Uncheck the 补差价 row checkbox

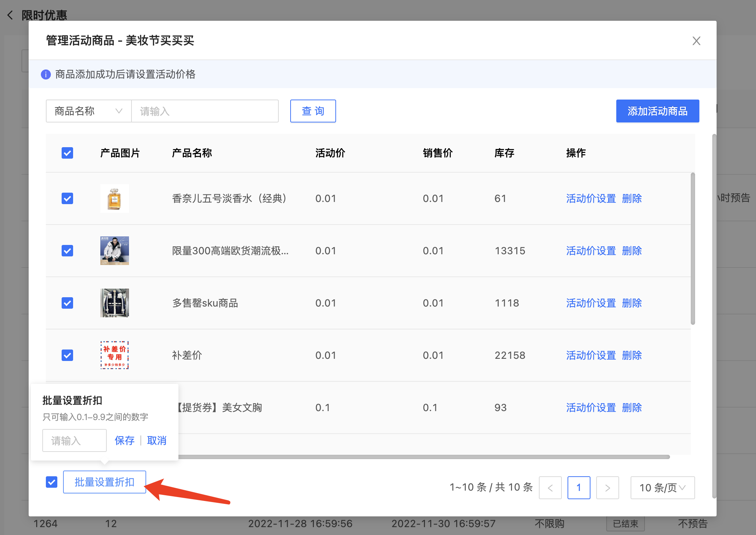(67, 355)
